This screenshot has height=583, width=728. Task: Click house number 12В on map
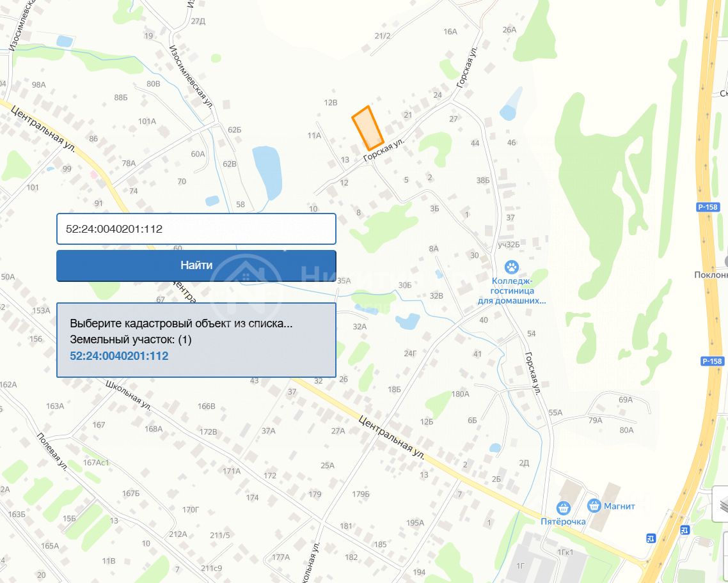[x=331, y=102]
